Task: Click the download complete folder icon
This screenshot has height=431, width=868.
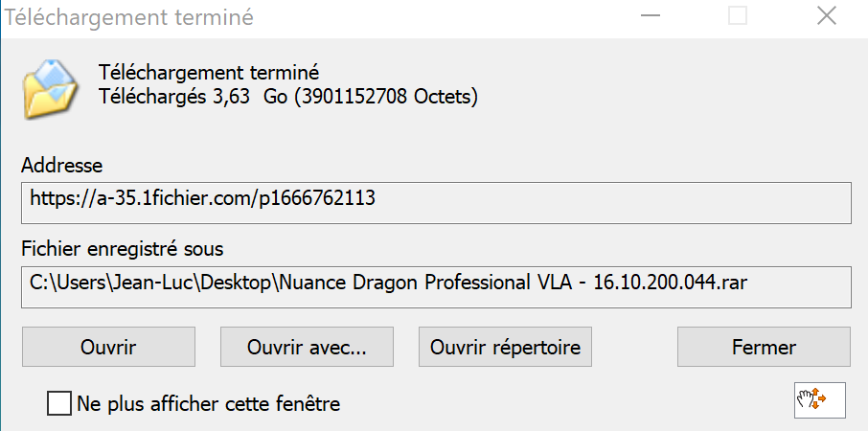Action: (49, 88)
